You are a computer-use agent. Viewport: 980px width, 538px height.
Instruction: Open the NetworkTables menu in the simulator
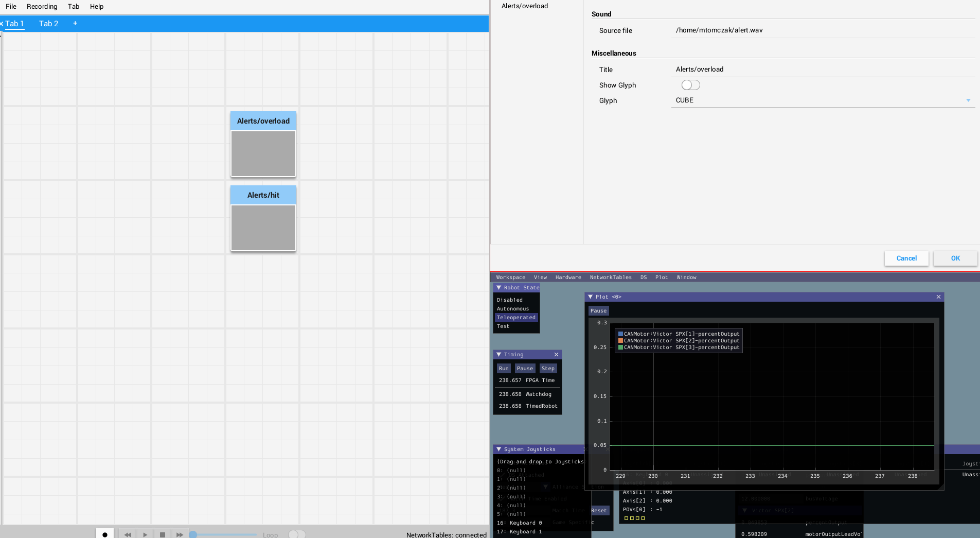pyautogui.click(x=610, y=277)
